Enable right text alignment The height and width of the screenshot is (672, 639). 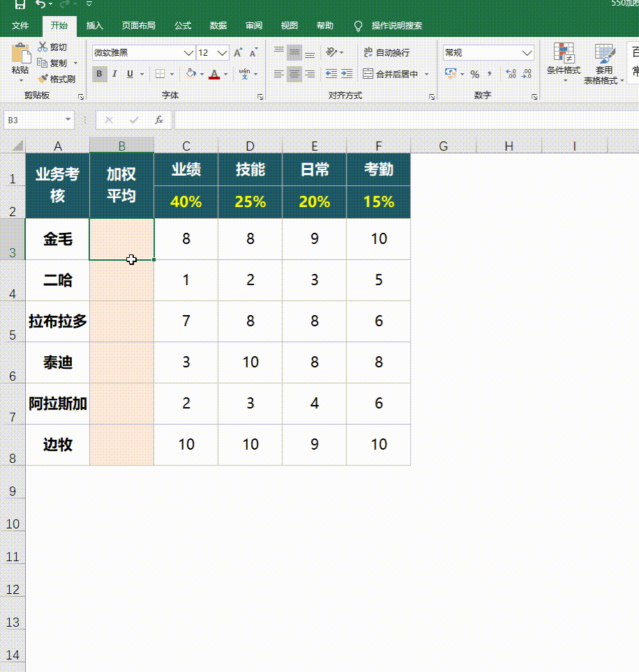[309, 74]
